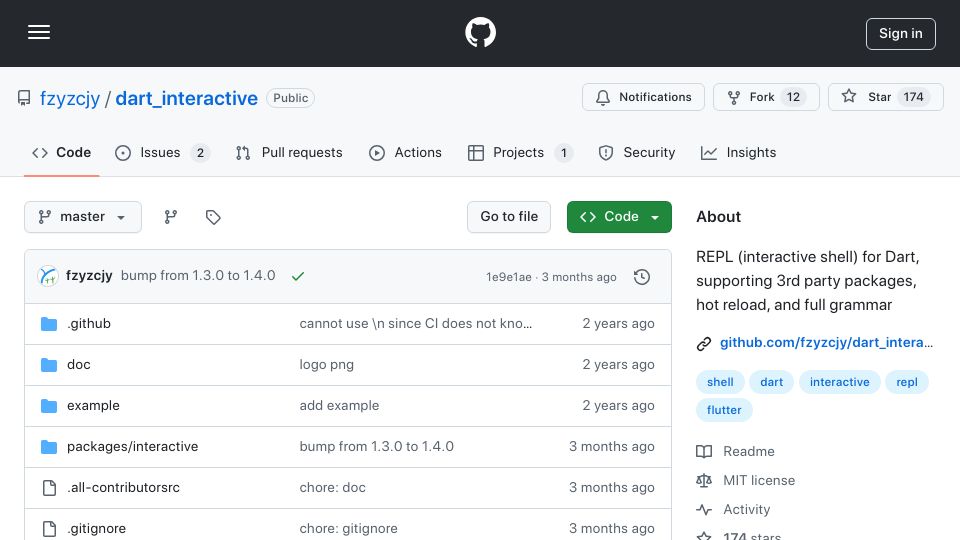Click the repository icon beside fzyzcjy
The width and height of the screenshot is (960, 540).
click(24, 98)
